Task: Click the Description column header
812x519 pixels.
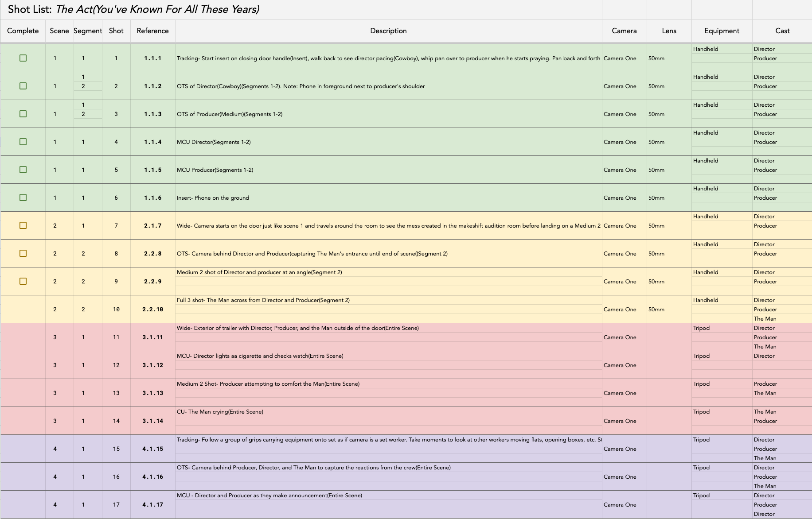Action: (x=388, y=31)
